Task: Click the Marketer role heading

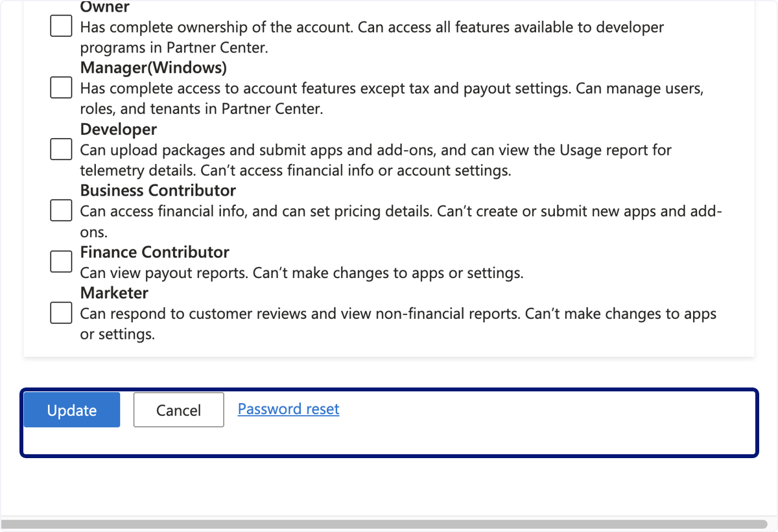Action: pyautogui.click(x=114, y=293)
